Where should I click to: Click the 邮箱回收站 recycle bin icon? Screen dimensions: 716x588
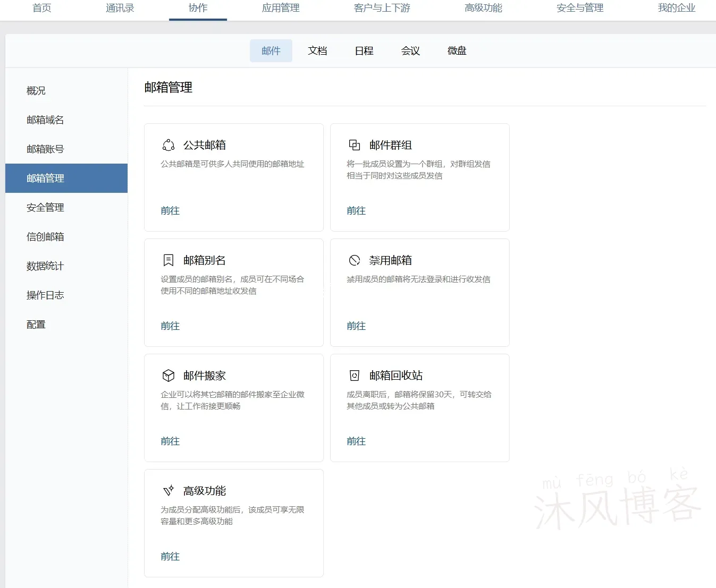pyautogui.click(x=355, y=376)
